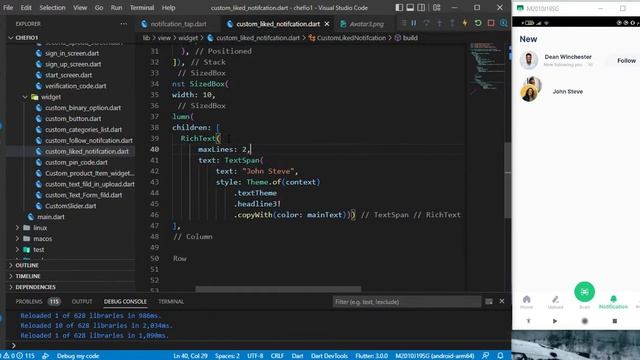Image resolution: width=640 pixels, height=360 pixels.
Task: Step into in debug toolbar
Action: pyautogui.click(x=440, y=23)
